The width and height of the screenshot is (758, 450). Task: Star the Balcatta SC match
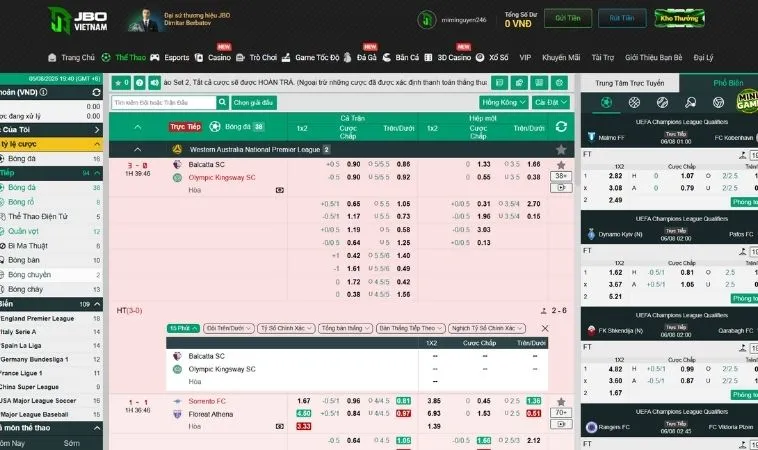(561, 165)
